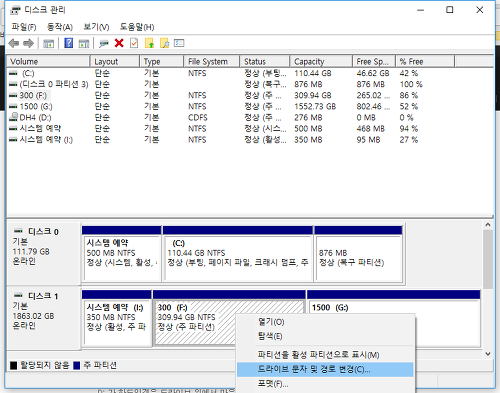Click the CDFS file system cell
Image resolution: width=500 pixels, height=393 pixels.
[198, 117]
